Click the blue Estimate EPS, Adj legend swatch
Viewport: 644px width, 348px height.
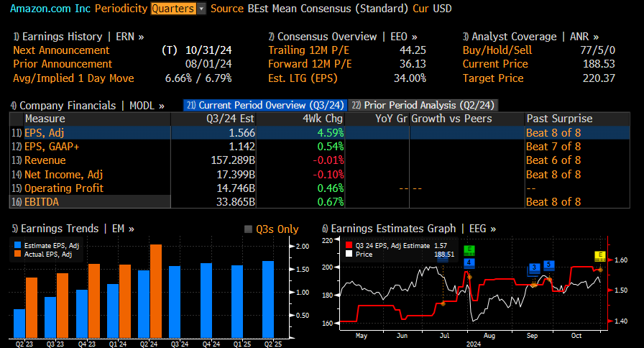(17, 245)
